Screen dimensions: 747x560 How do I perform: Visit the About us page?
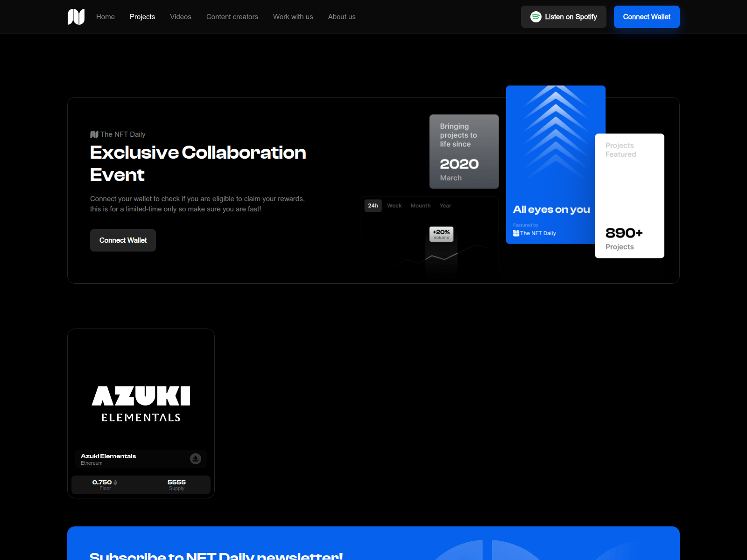[x=342, y=17]
